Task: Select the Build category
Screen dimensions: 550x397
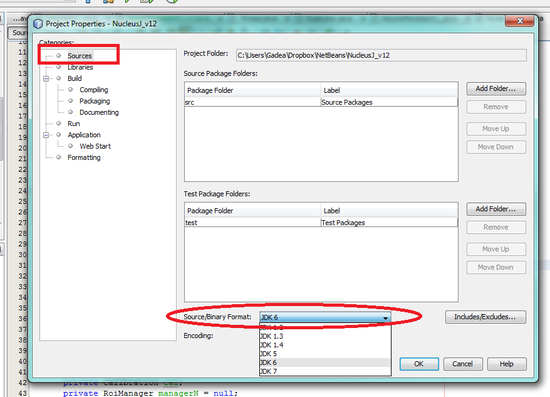Action: 74,78
